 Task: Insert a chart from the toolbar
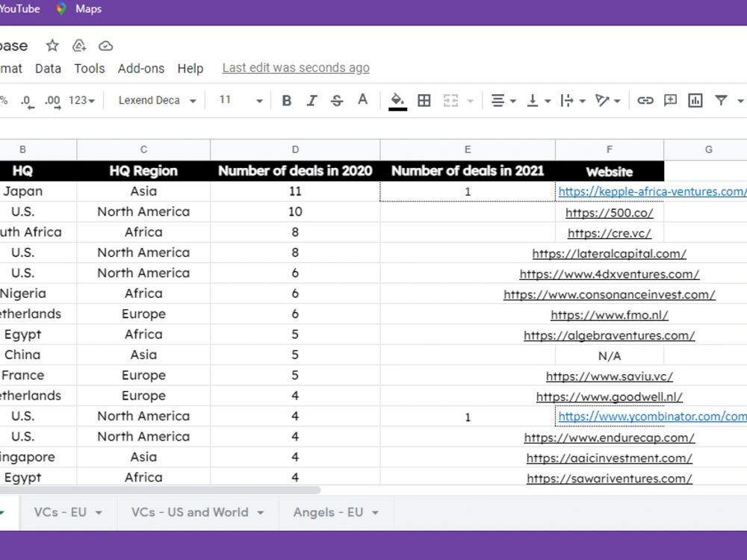(695, 101)
